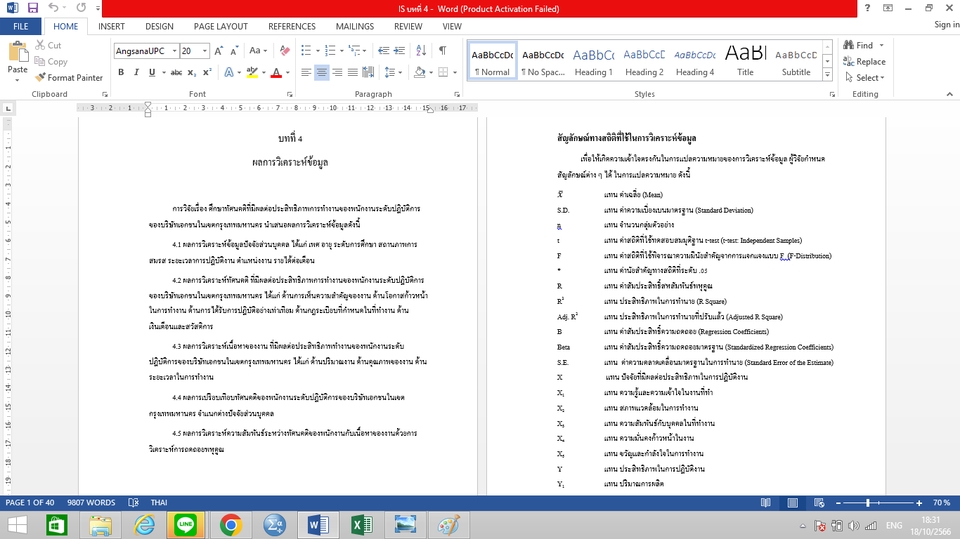960x539 pixels.
Task: Sort the selected text alphabetically
Action: pos(421,51)
